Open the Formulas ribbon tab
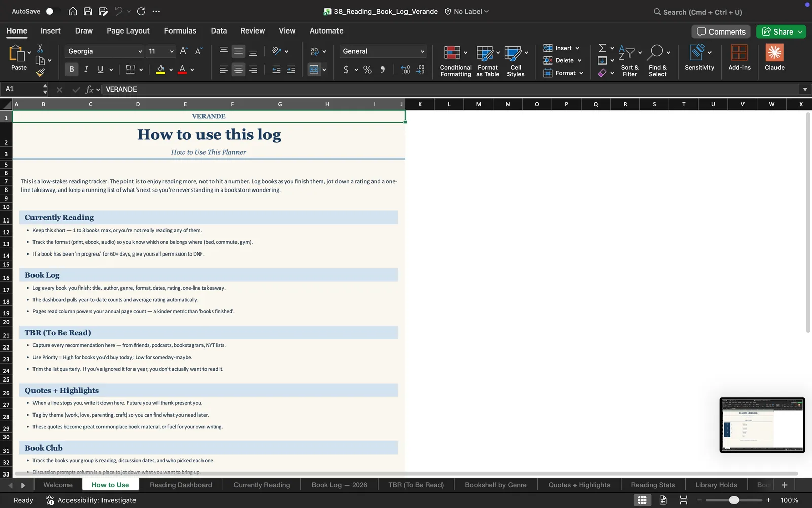Image resolution: width=812 pixels, height=508 pixels. 180,30
